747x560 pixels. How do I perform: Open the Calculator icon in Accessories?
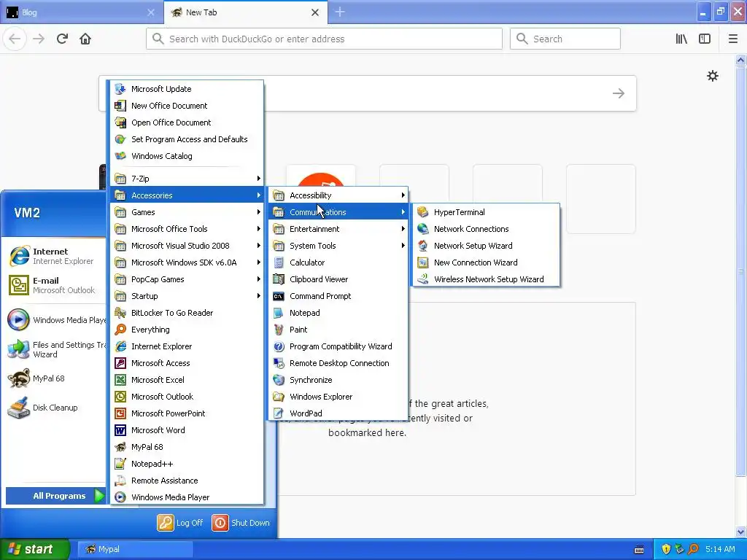[x=279, y=262]
